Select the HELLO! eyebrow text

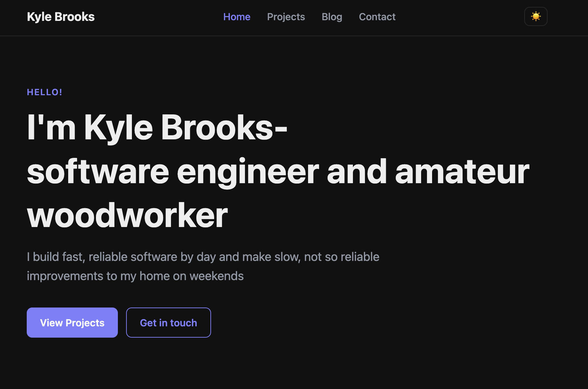pos(45,92)
